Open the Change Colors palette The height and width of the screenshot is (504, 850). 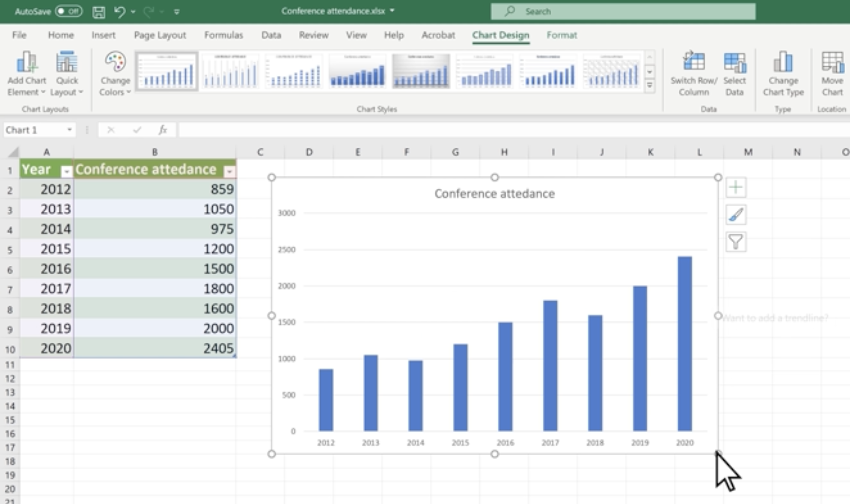tap(114, 73)
